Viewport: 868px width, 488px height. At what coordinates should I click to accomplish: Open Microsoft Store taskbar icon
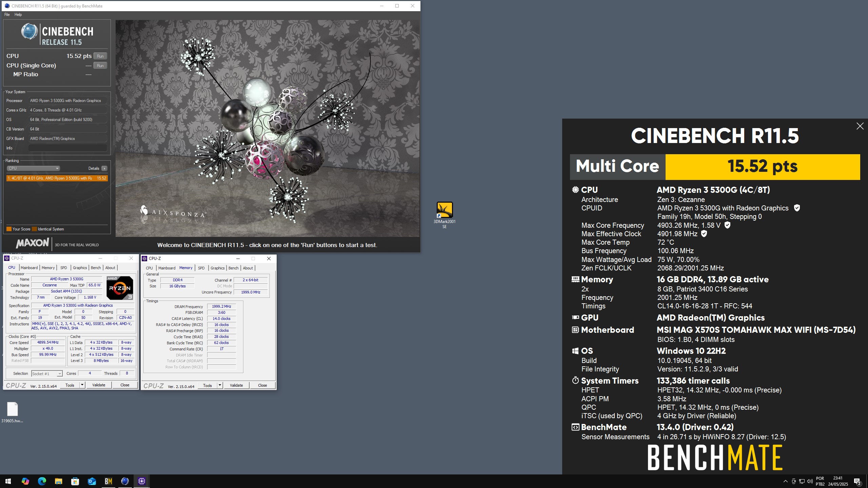pos(75,481)
